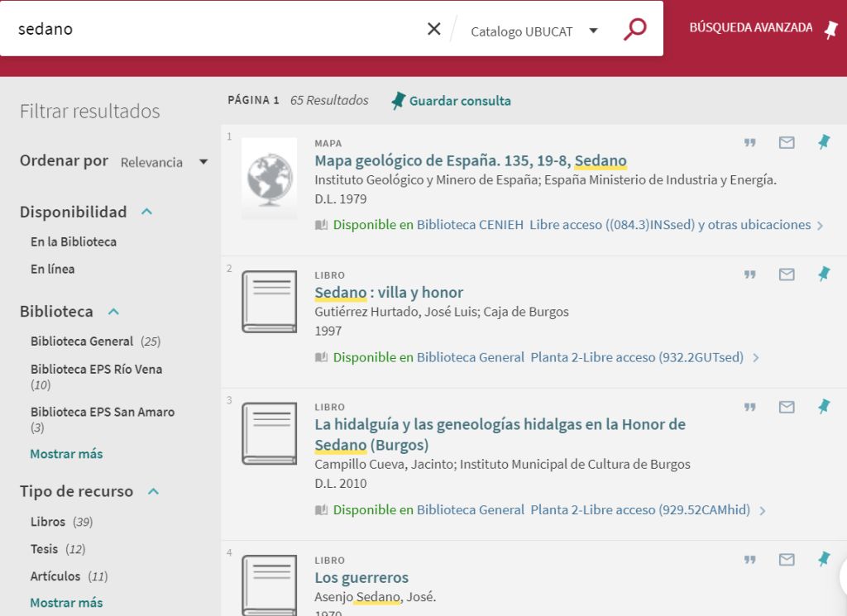Open citation for Los guerreros
847x616 pixels.
click(x=749, y=559)
